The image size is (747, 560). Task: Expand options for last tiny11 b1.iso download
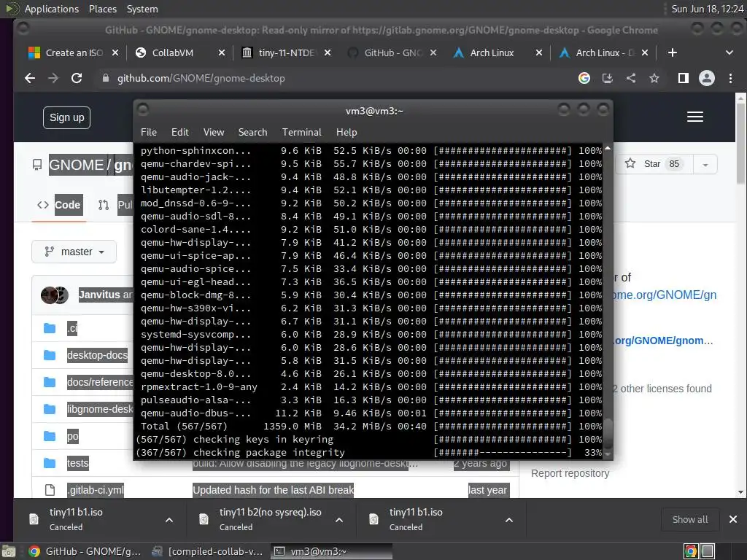pyautogui.click(x=508, y=520)
